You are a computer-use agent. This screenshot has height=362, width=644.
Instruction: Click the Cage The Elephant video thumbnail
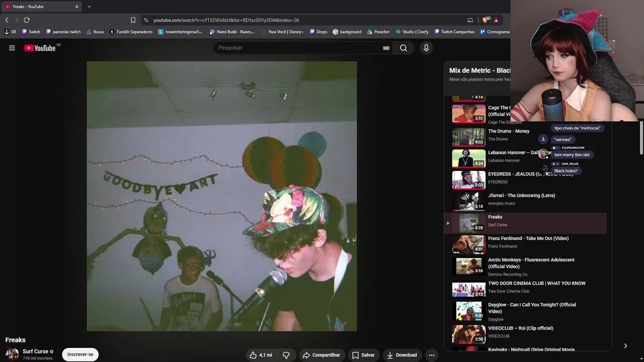coord(469,114)
